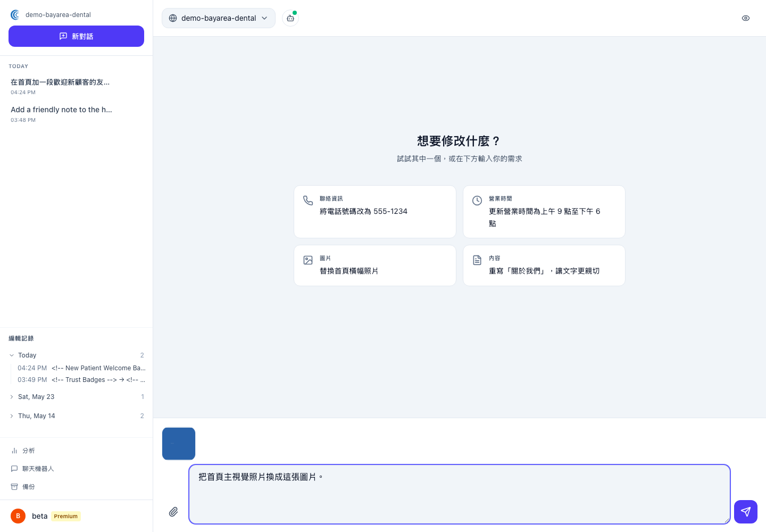This screenshot has height=532, width=766.
Task: Click the TODAY conversations heading
Action: point(19,66)
